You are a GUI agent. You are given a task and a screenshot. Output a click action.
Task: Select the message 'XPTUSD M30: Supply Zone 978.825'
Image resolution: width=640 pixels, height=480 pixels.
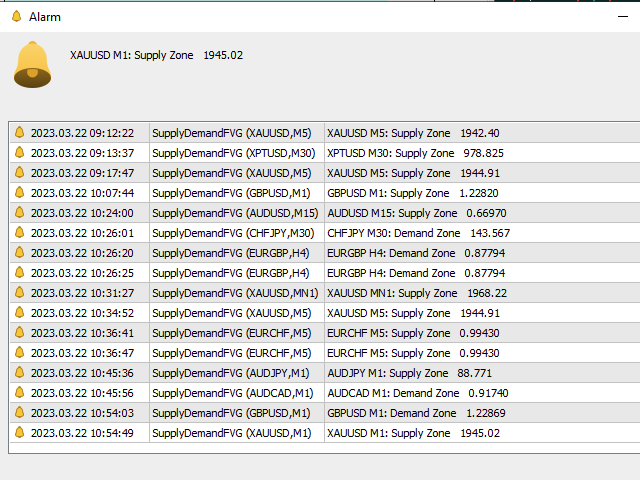click(x=415, y=153)
